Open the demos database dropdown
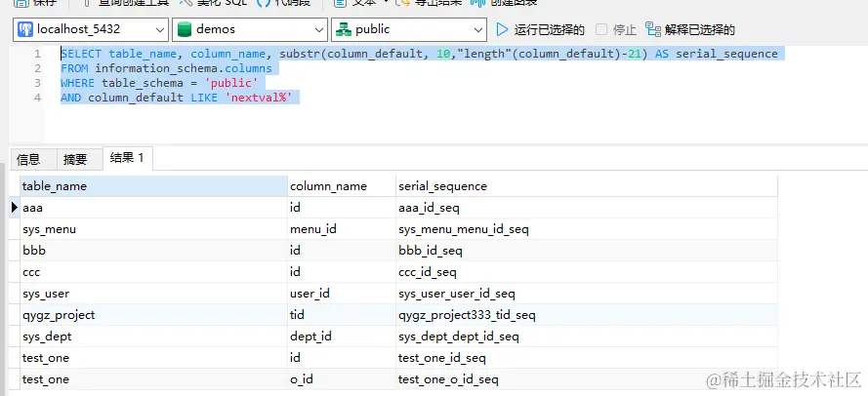Screen dimensions: 868x396 (250, 29)
